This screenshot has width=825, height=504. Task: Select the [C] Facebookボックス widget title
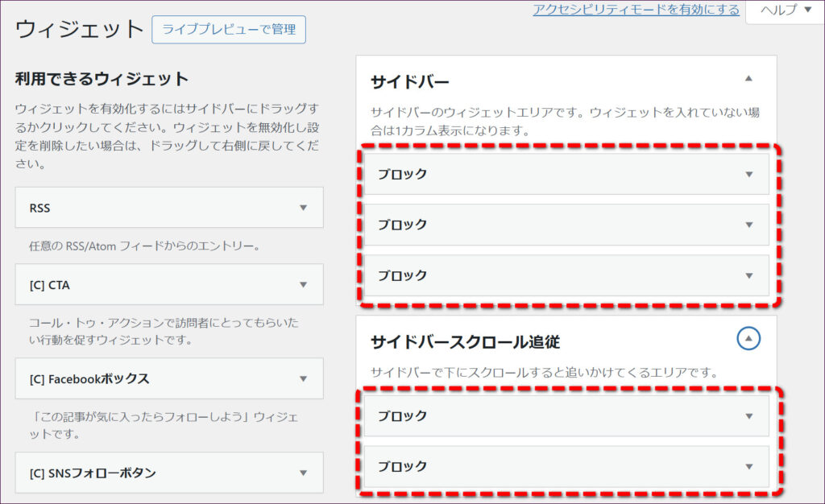(x=89, y=378)
